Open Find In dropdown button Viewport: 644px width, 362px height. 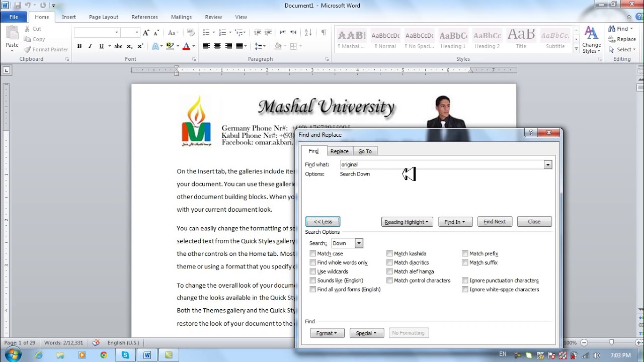coord(455,222)
